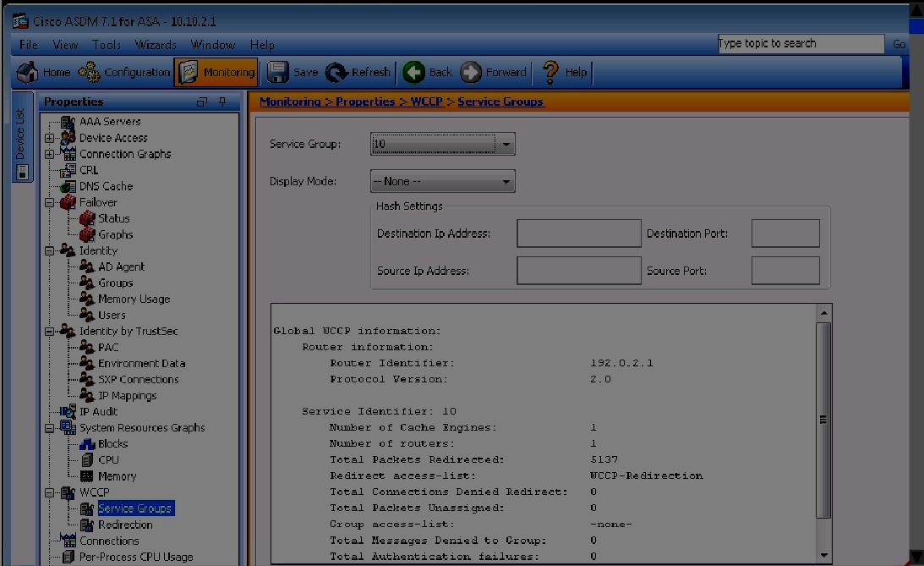Click the Home toolbar icon
Image resolution: width=924 pixels, height=566 pixels.
[x=27, y=72]
